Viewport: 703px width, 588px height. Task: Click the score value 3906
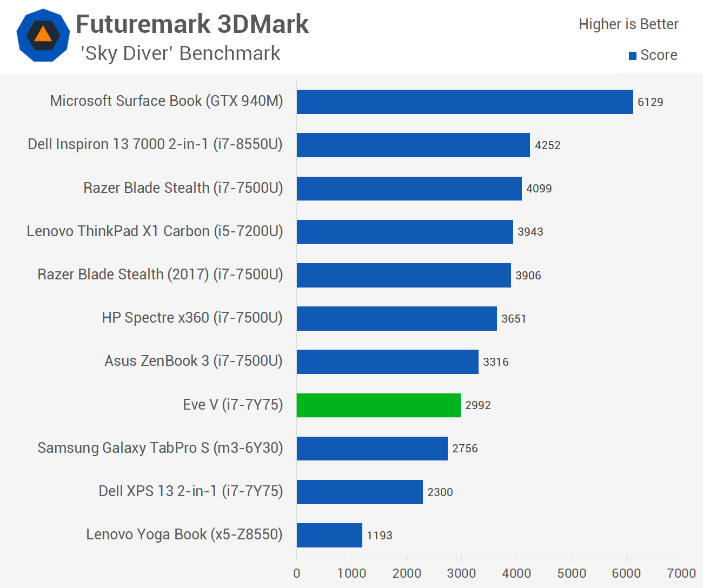point(528,276)
